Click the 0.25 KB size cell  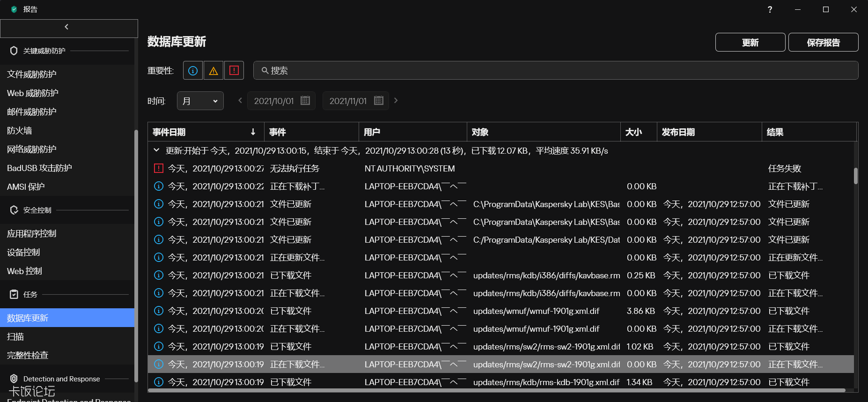(641, 275)
